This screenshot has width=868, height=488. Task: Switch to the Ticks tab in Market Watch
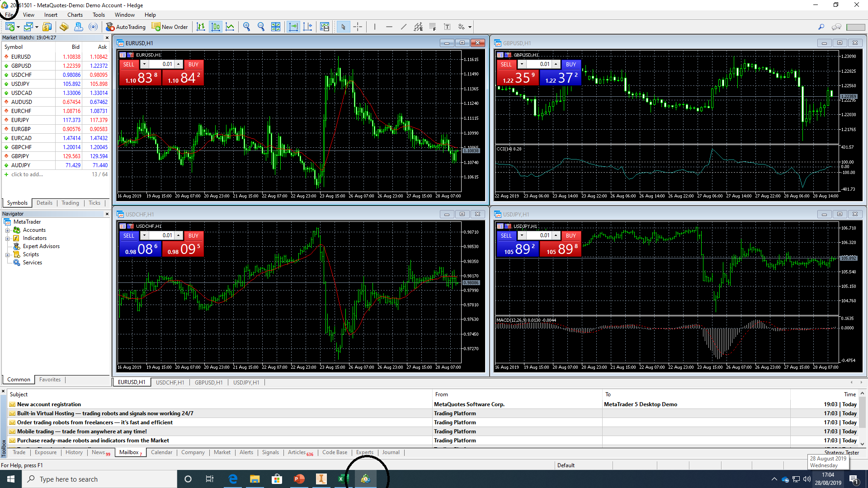pyautogui.click(x=94, y=203)
